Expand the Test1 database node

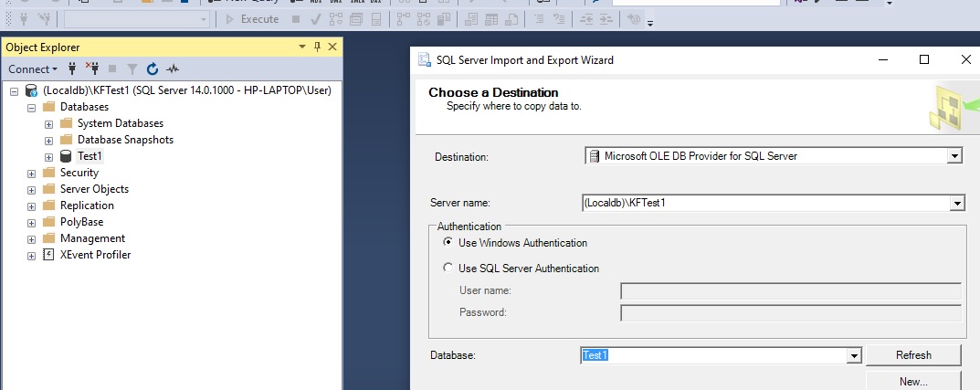point(48,157)
